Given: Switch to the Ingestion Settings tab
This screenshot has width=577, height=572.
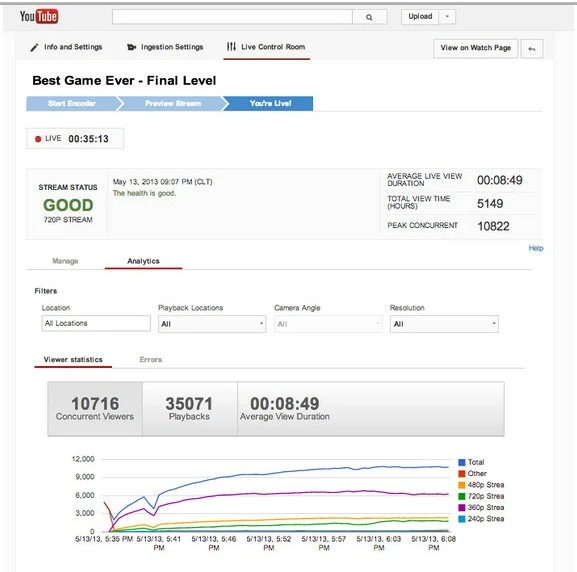Looking at the screenshot, I should (165, 47).
